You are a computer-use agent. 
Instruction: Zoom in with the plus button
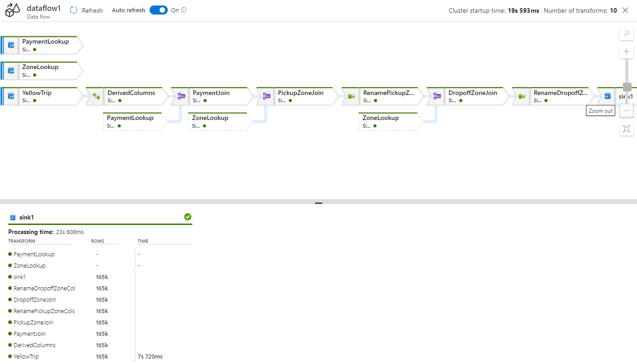pyautogui.click(x=626, y=51)
